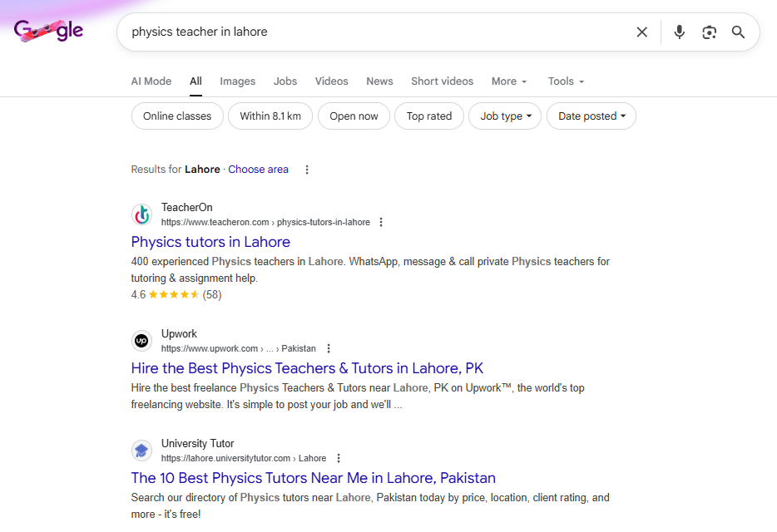The height and width of the screenshot is (532, 777).
Task: Open the three-dot menu next to TeacherOn result
Action: tap(380, 222)
